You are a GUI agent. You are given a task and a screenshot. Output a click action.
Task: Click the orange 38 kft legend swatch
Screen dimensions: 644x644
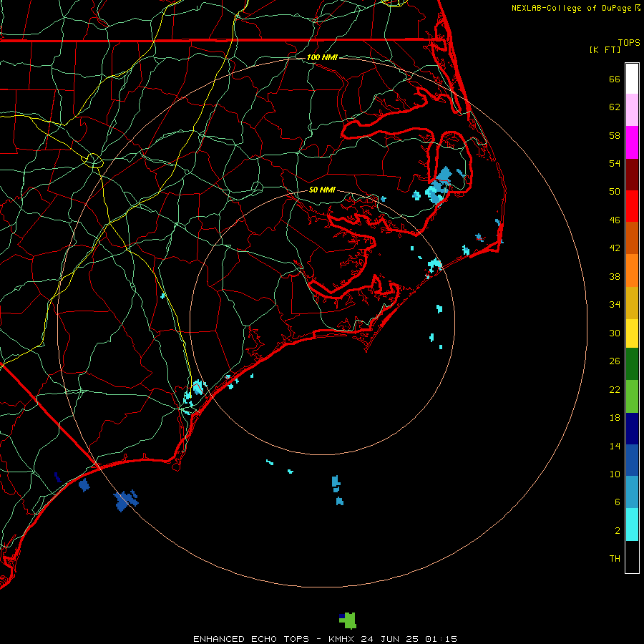(632, 270)
